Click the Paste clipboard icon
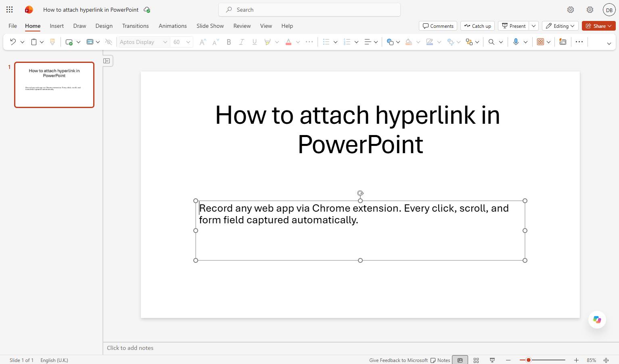Screen dimensions: 619x364 [34, 42]
